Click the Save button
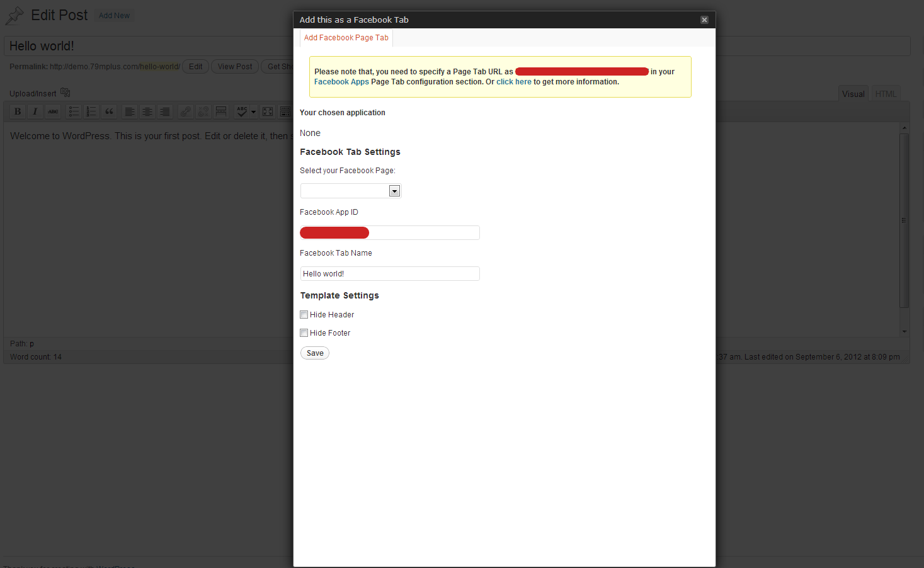This screenshot has height=568, width=924. point(315,353)
